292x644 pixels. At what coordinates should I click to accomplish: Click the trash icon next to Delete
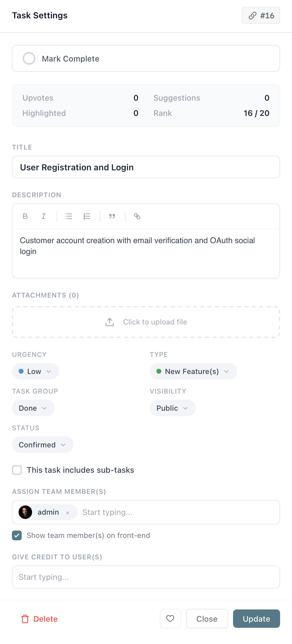[x=25, y=619]
